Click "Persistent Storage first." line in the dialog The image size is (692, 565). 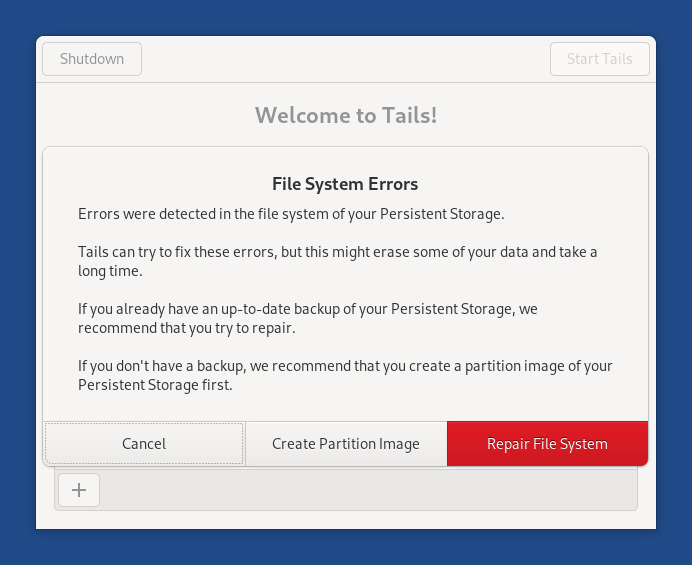(x=155, y=385)
